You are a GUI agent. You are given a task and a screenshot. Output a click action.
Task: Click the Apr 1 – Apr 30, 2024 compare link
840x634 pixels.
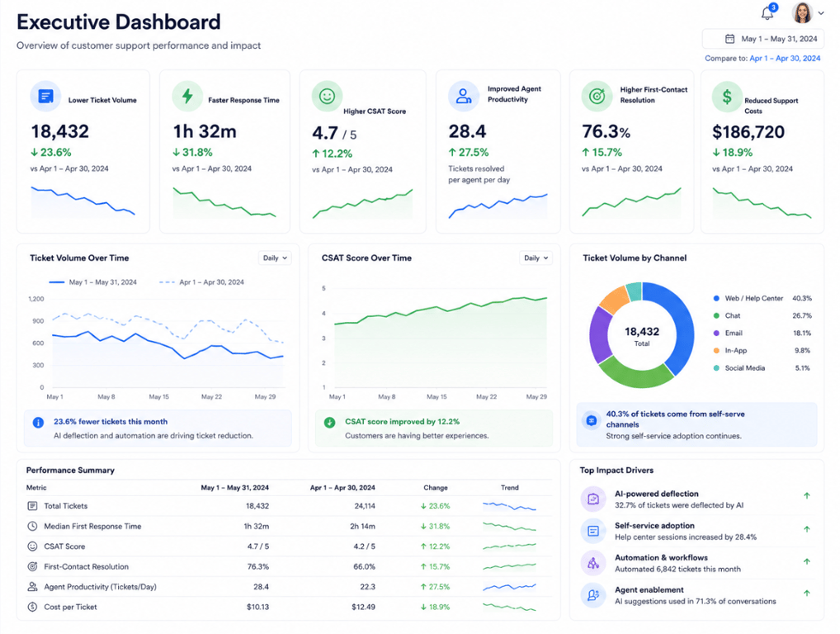pos(784,58)
